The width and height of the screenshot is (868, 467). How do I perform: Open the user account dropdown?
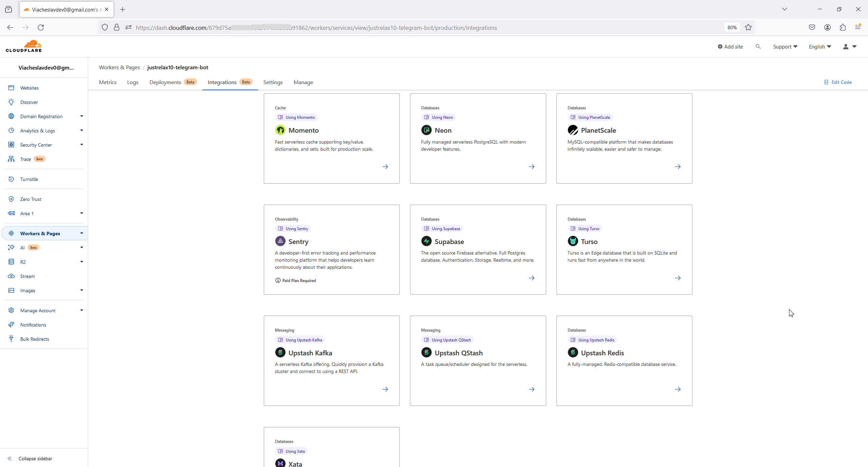point(849,46)
